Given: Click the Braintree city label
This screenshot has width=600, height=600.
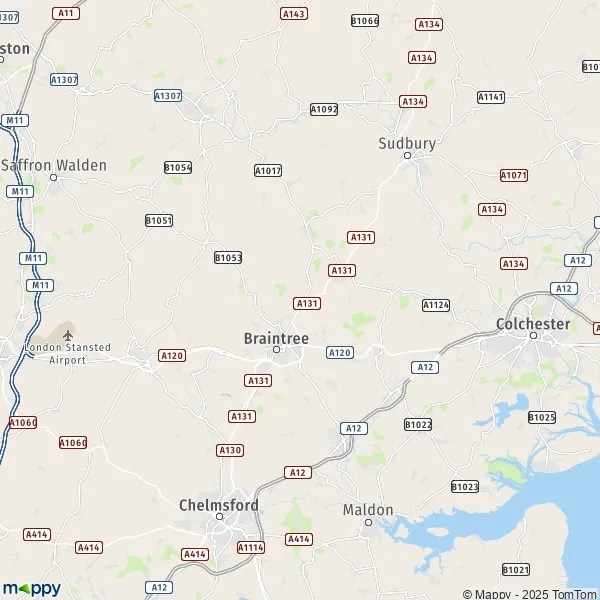Looking at the screenshot, I should (x=276, y=339).
